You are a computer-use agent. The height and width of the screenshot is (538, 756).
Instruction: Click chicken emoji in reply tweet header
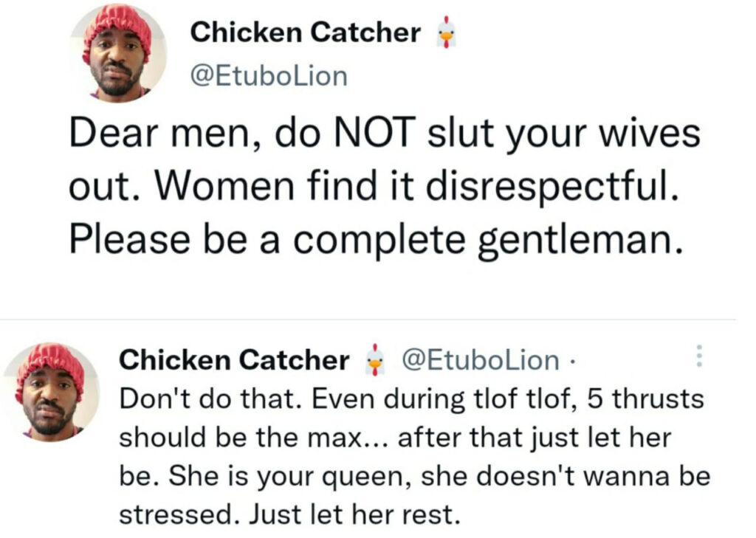coord(374,359)
